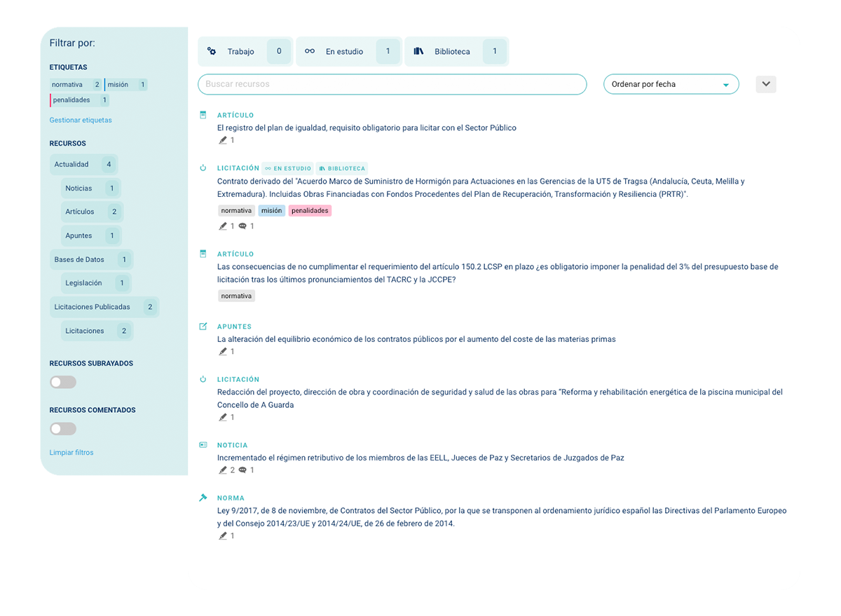The width and height of the screenshot is (841, 616).
Task: Click highlighter icon under Ley 9/2017 norma
Action: pos(223,536)
